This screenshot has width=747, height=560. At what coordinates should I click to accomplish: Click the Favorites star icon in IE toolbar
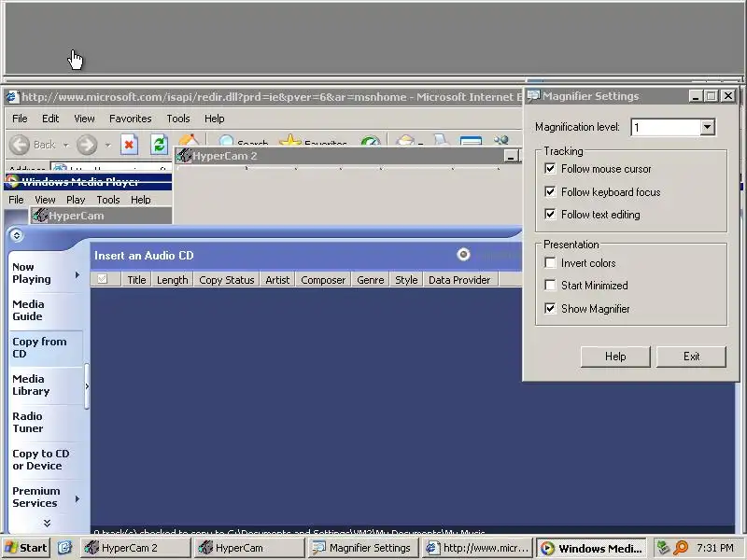click(x=290, y=141)
